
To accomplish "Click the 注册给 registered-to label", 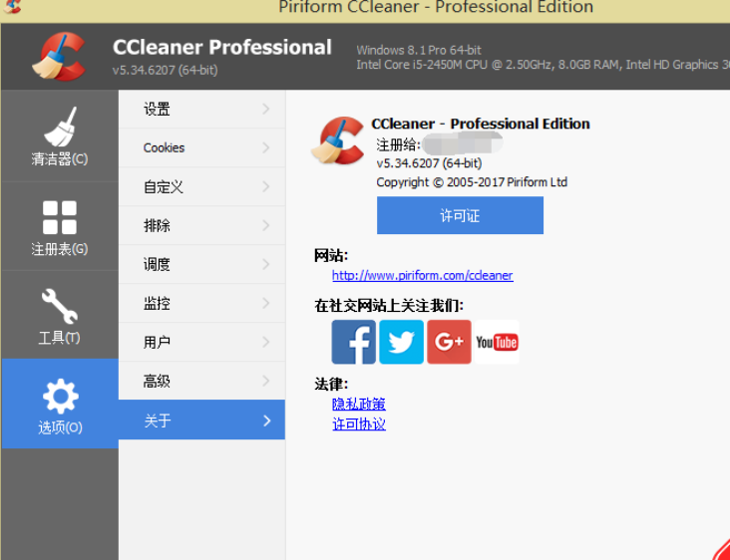I will (398, 144).
